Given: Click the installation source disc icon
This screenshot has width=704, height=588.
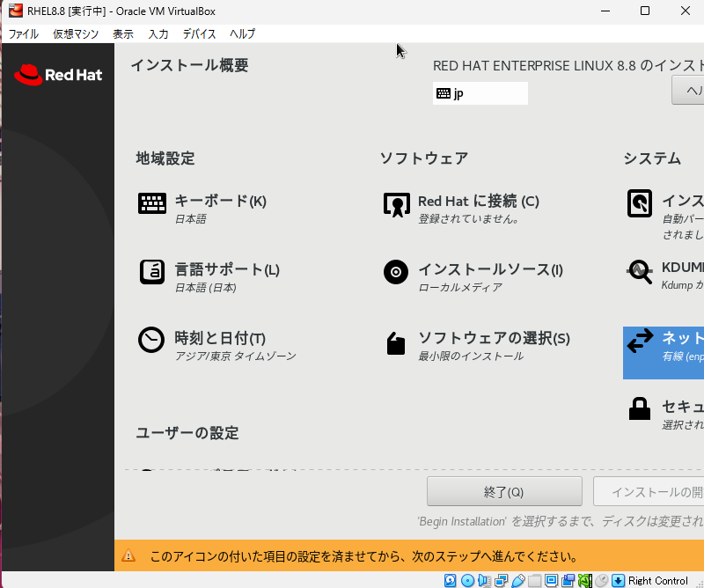Looking at the screenshot, I should click(396, 272).
